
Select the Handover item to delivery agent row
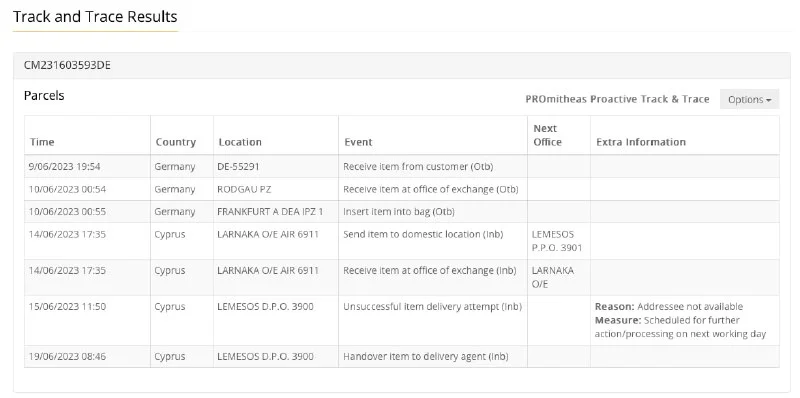pyautogui.click(x=402, y=357)
